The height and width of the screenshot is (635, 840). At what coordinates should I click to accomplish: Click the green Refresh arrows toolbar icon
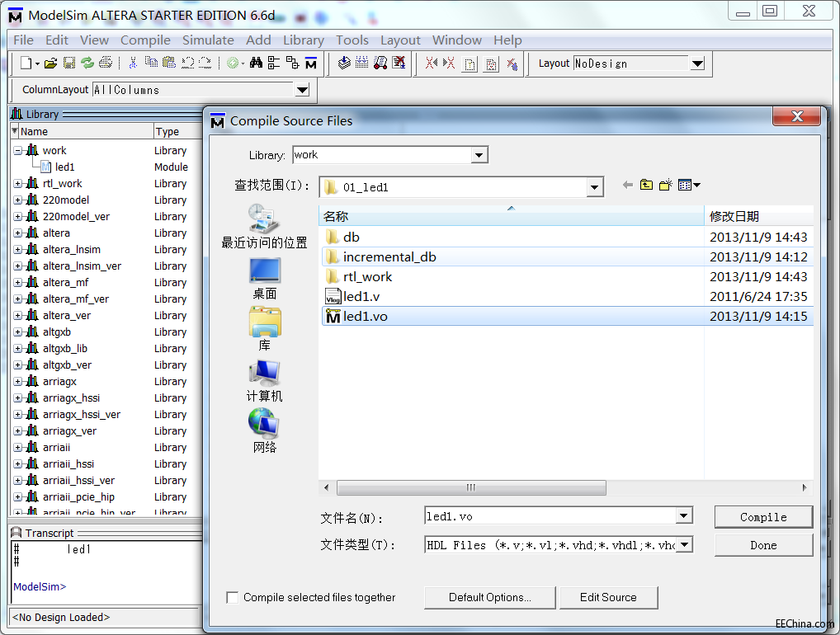point(87,63)
